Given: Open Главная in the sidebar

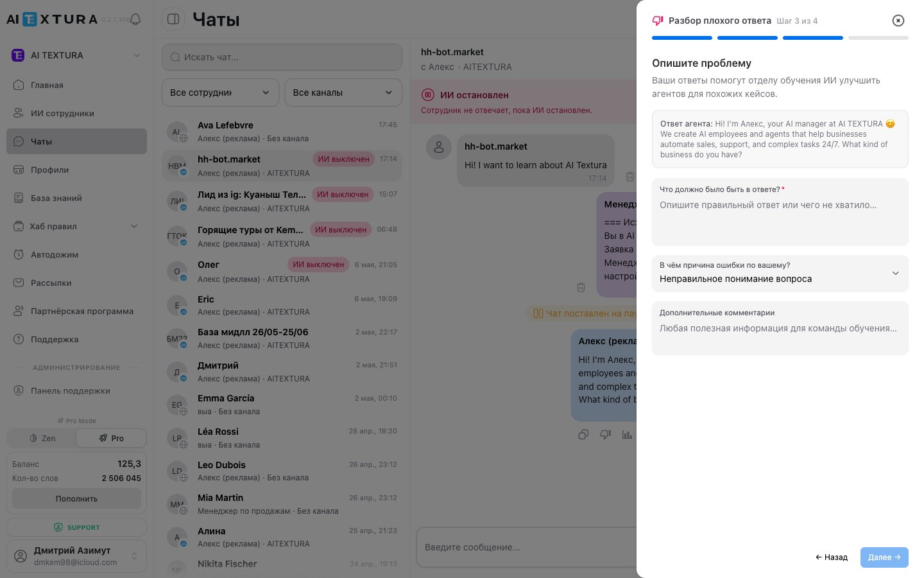Looking at the screenshot, I should click(76, 85).
